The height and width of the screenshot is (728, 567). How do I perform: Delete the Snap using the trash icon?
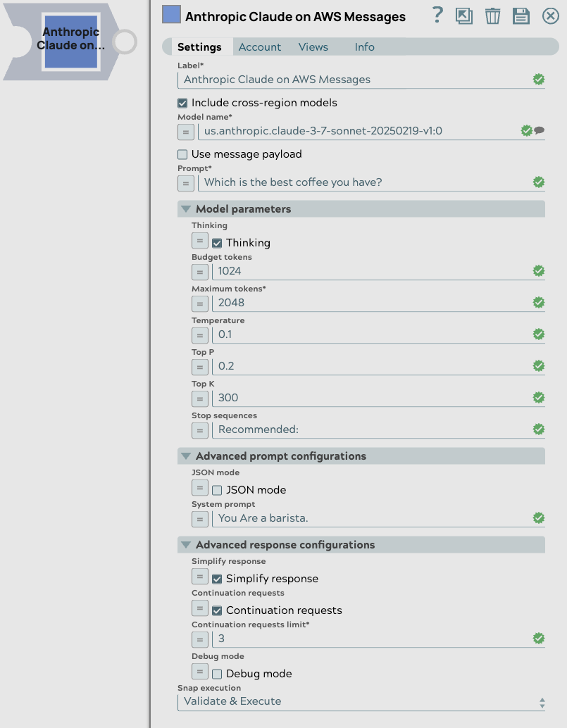pos(492,15)
